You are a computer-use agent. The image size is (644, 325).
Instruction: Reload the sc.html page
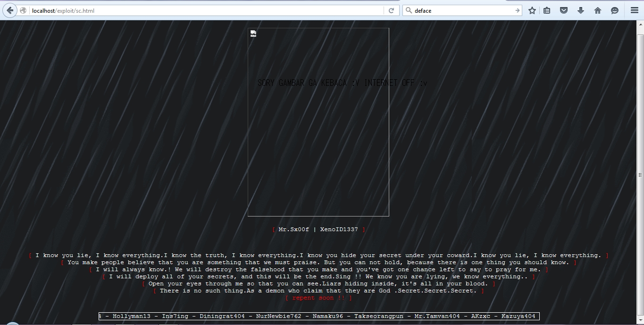click(x=392, y=10)
